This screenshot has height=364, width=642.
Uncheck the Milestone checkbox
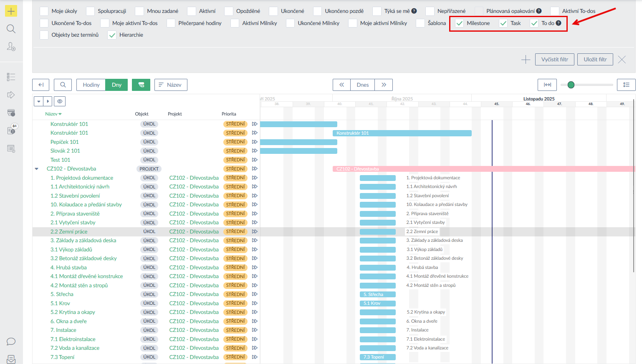(x=460, y=23)
